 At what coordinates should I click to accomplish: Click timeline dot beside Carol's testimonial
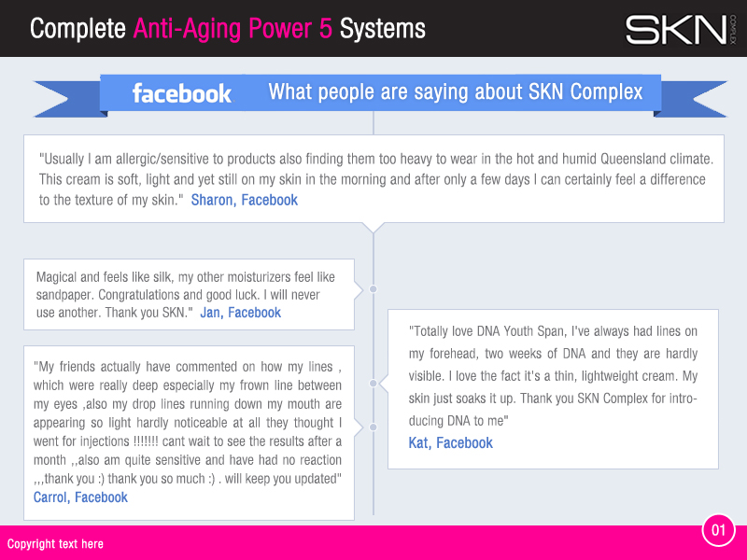373,427
